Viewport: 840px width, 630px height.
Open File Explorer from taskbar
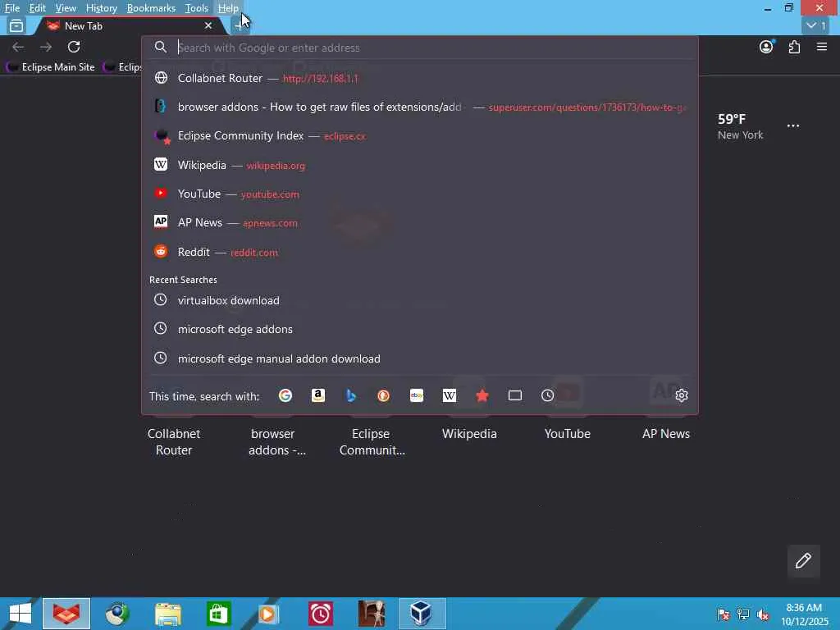(167, 614)
